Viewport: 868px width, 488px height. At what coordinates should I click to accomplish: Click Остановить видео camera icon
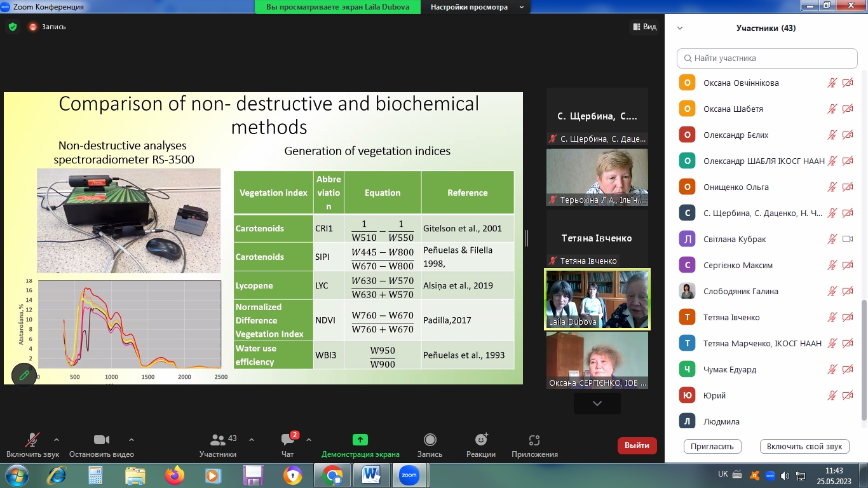[102, 440]
